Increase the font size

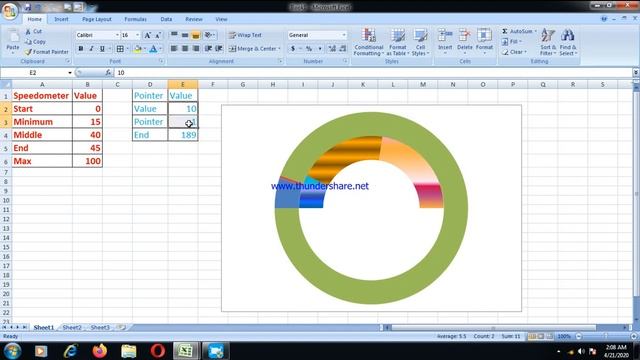(x=147, y=36)
